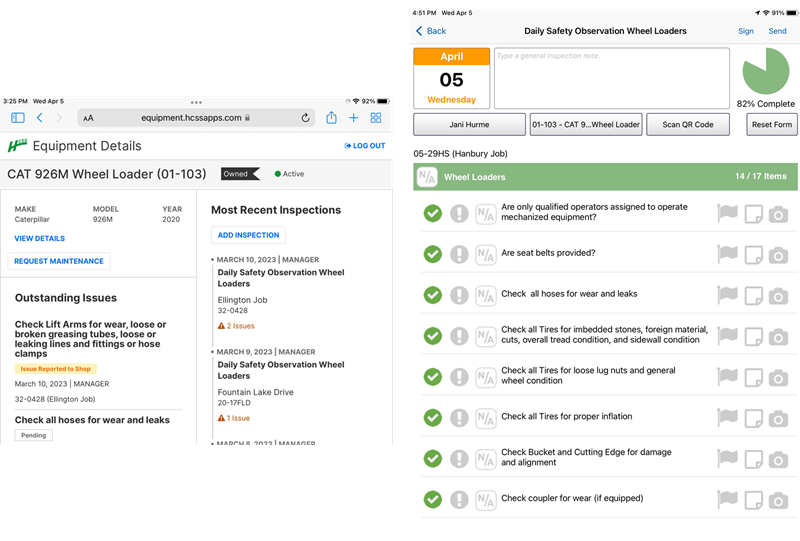Show Safari tab overview grid
The width and height of the screenshot is (800, 541).
coord(376,118)
